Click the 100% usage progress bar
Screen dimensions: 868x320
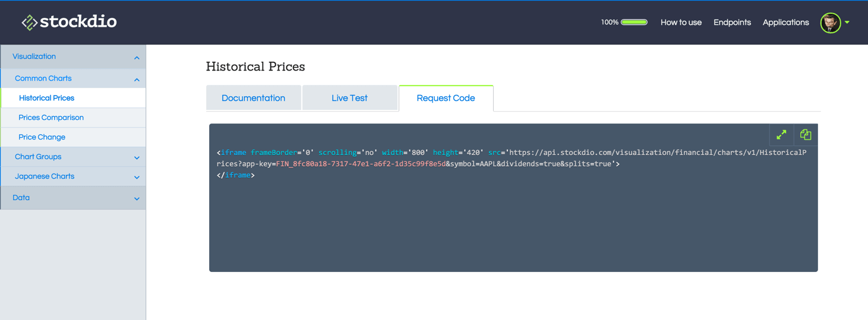634,23
